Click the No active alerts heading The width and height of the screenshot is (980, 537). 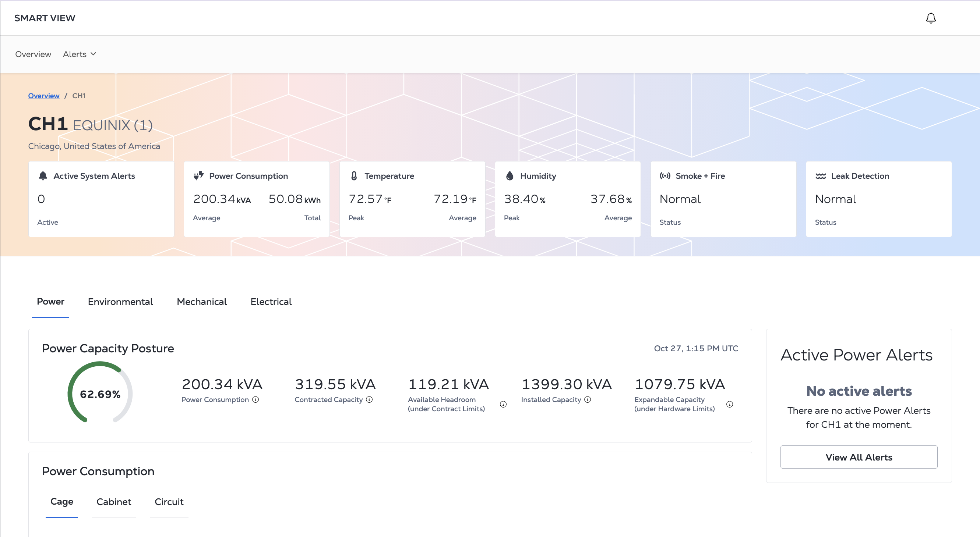pos(859,391)
